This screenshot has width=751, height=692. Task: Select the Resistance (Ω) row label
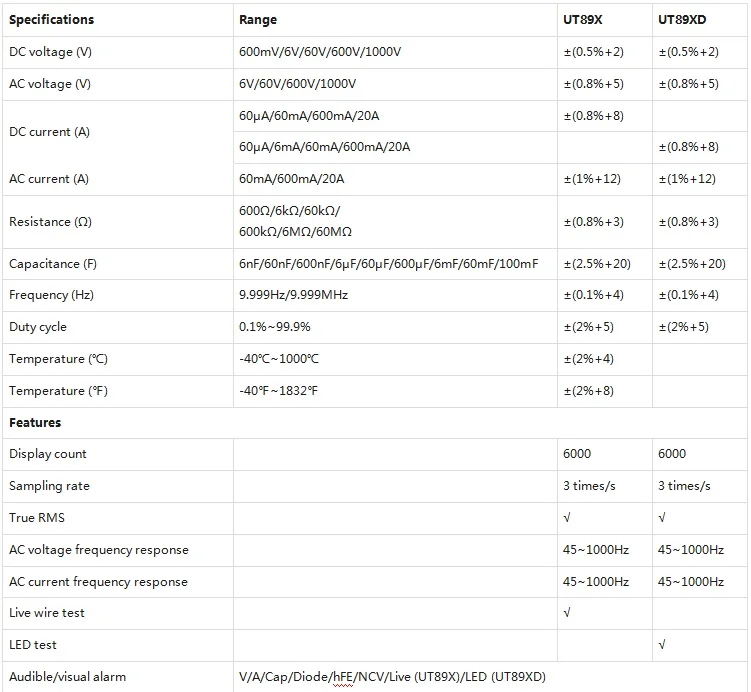click(50, 222)
